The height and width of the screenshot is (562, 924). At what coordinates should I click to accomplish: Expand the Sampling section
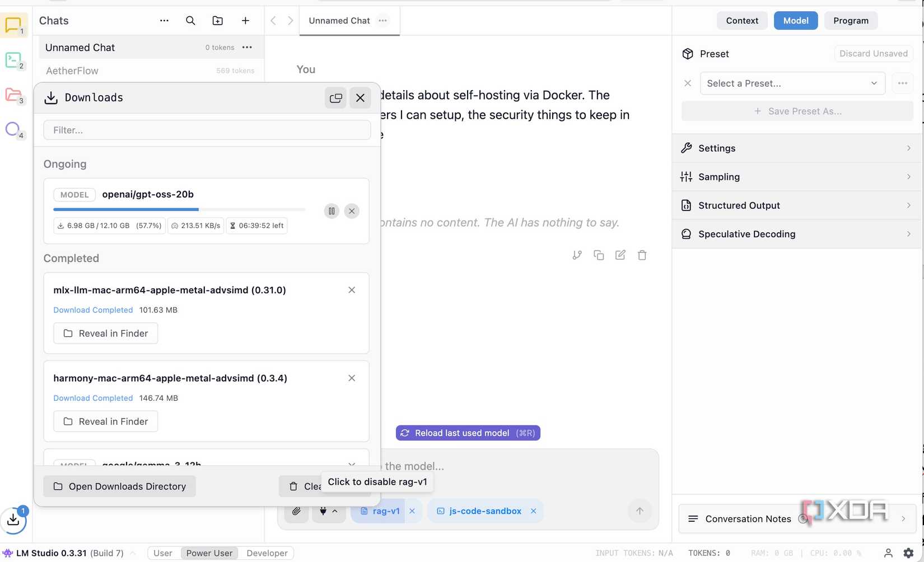click(797, 177)
